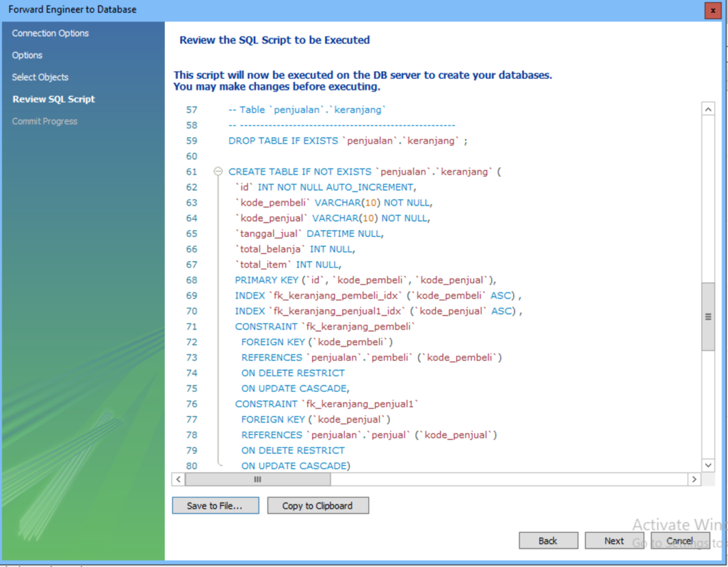Click the CONSTRAINT `fk_keranjang_penjual1` line
Screen dimensions: 728x567
(326, 404)
